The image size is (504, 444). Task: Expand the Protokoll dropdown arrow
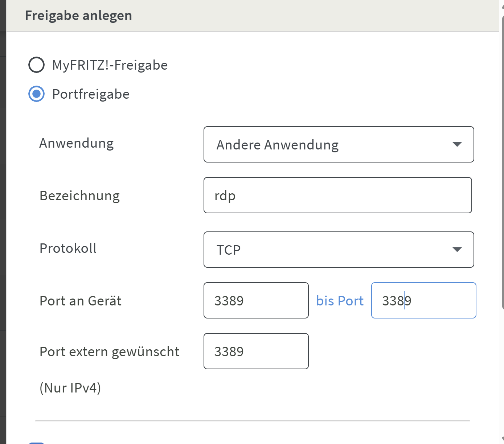coord(457,250)
